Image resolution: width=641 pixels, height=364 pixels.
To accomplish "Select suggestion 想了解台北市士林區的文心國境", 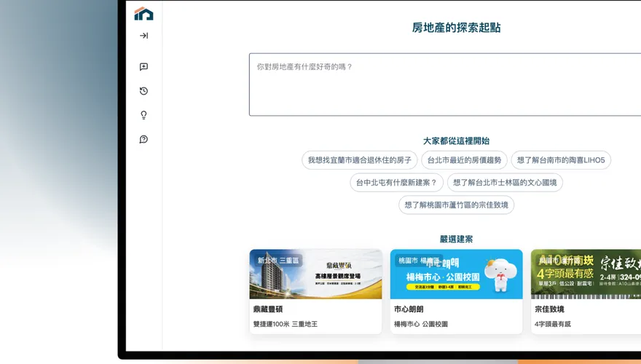I will pos(505,183).
